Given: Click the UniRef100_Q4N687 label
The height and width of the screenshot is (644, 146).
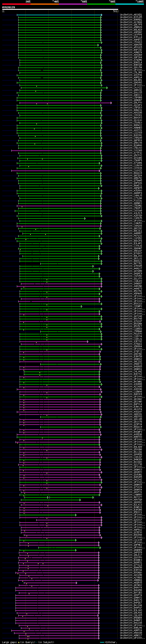Looking at the screenshot, I should pyautogui.click(x=131, y=284).
